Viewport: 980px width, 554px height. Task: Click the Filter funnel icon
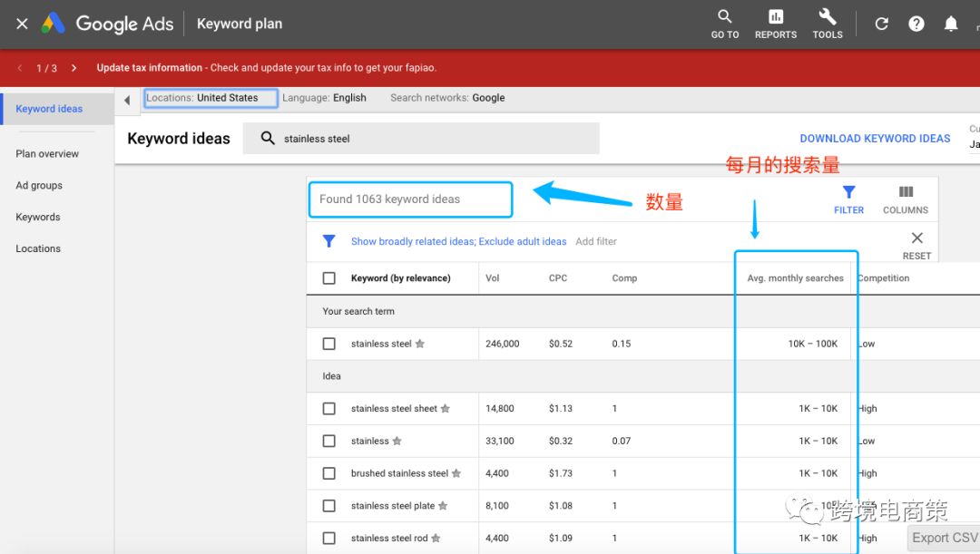(x=848, y=192)
